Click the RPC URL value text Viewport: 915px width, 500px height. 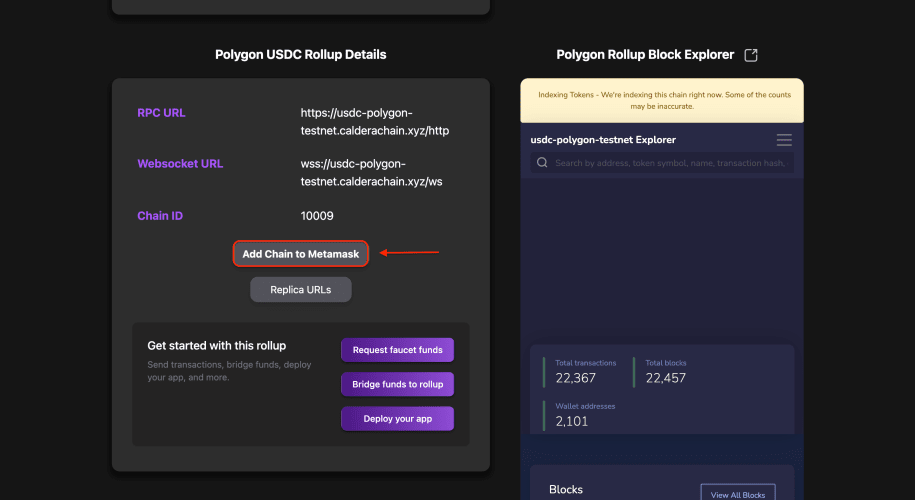pyautogui.click(x=375, y=122)
